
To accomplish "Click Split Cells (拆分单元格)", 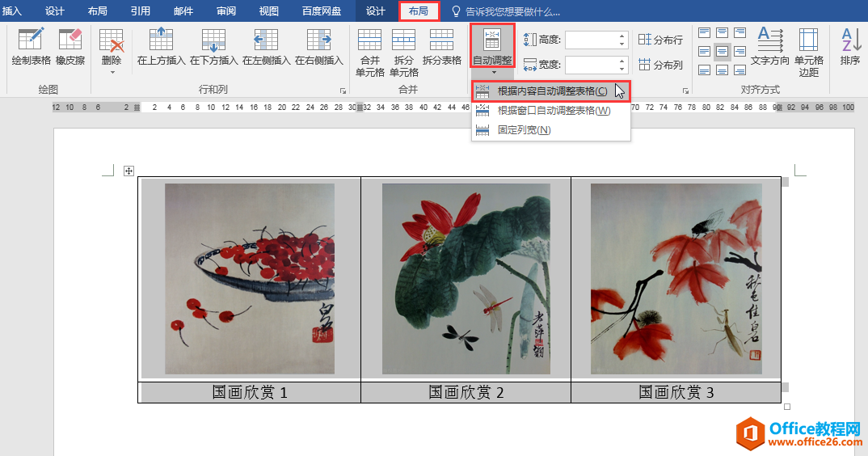I will (x=403, y=53).
